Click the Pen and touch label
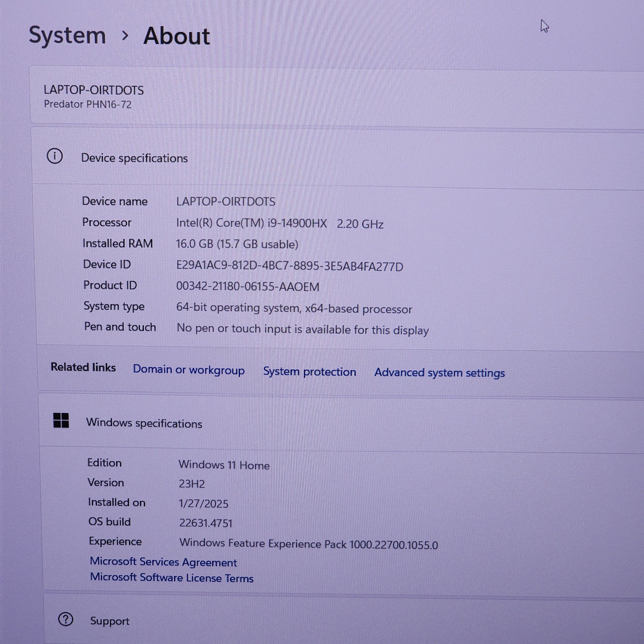Viewport: 644px width, 644px height. pyautogui.click(x=120, y=327)
